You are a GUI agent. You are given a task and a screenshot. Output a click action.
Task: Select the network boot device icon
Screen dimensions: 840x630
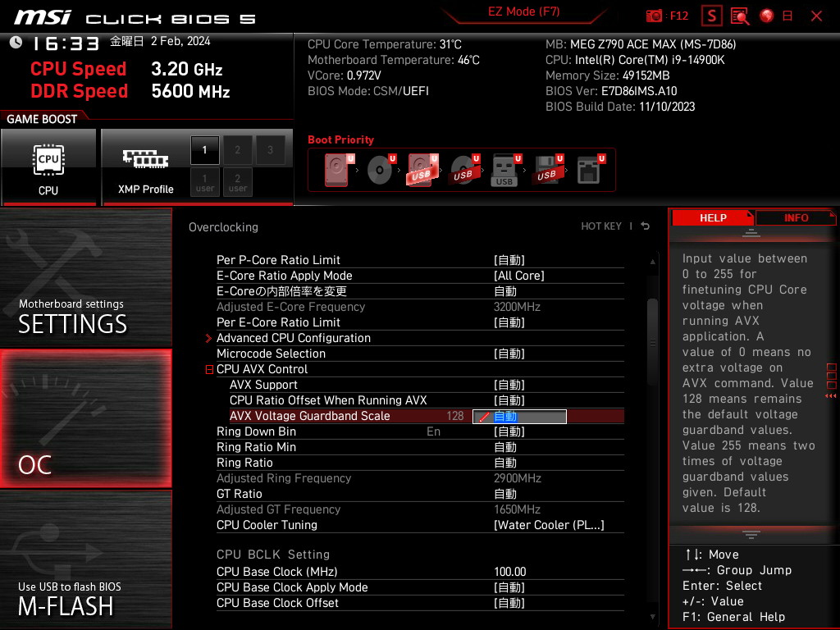(x=588, y=171)
